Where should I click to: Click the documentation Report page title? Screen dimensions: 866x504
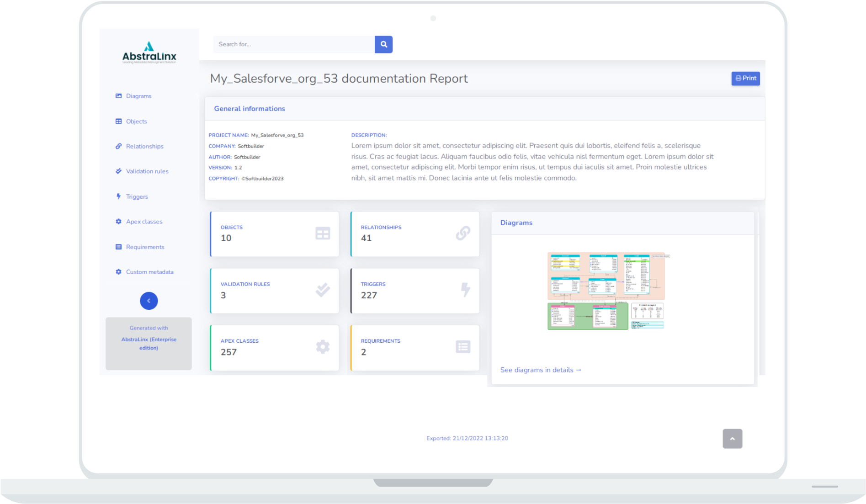(339, 79)
